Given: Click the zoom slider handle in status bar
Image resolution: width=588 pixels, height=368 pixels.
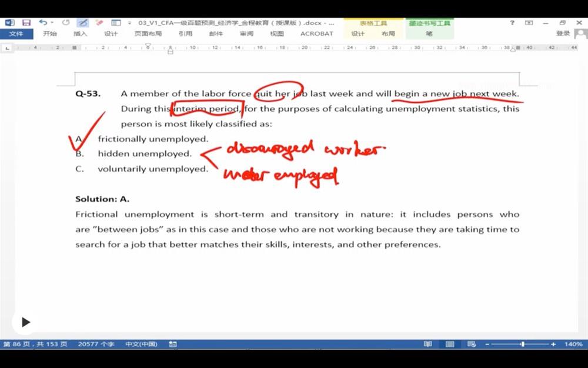Looking at the screenshot, I should tap(522, 344).
